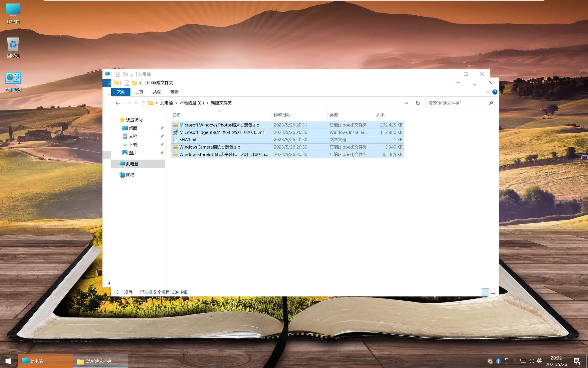
Task: Open the Windows Start button
Action: pos(8,361)
